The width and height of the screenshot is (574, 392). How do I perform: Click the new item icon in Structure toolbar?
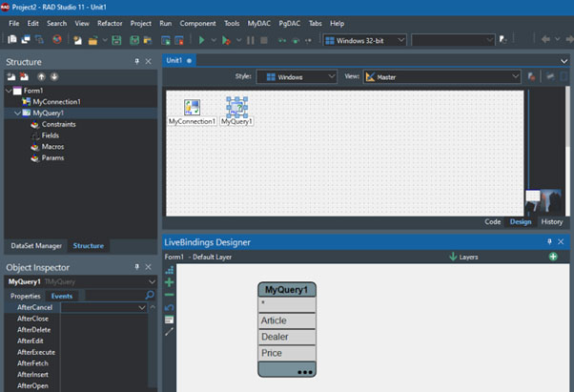point(11,76)
